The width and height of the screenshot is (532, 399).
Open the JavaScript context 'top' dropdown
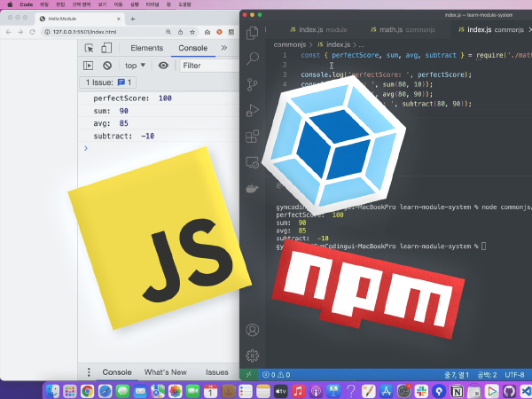pyautogui.click(x=135, y=66)
